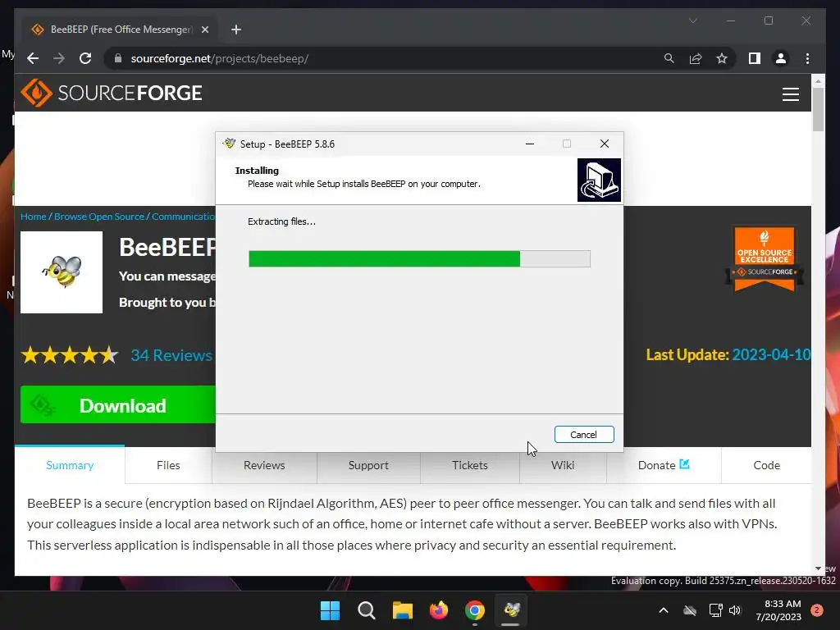The height and width of the screenshot is (630, 840).
Task: Reload the SourceForge page
Action: pyautogui.click(x=85, y=58)
